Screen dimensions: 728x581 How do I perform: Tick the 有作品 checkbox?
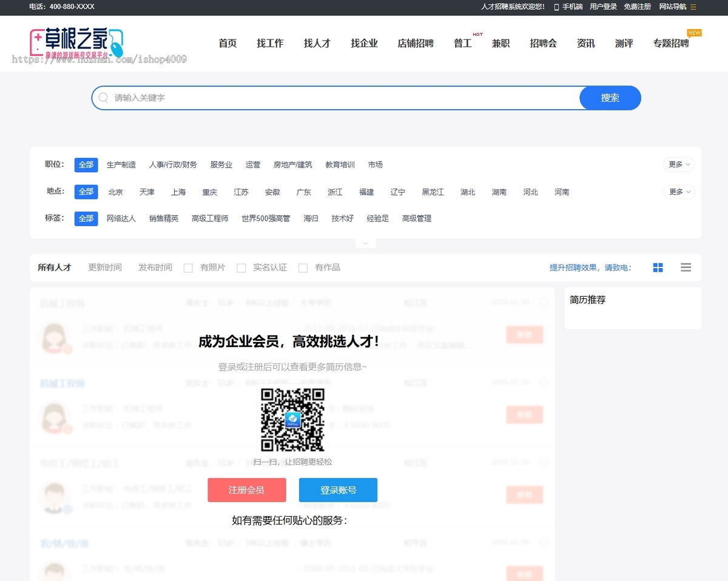(303, 268)
